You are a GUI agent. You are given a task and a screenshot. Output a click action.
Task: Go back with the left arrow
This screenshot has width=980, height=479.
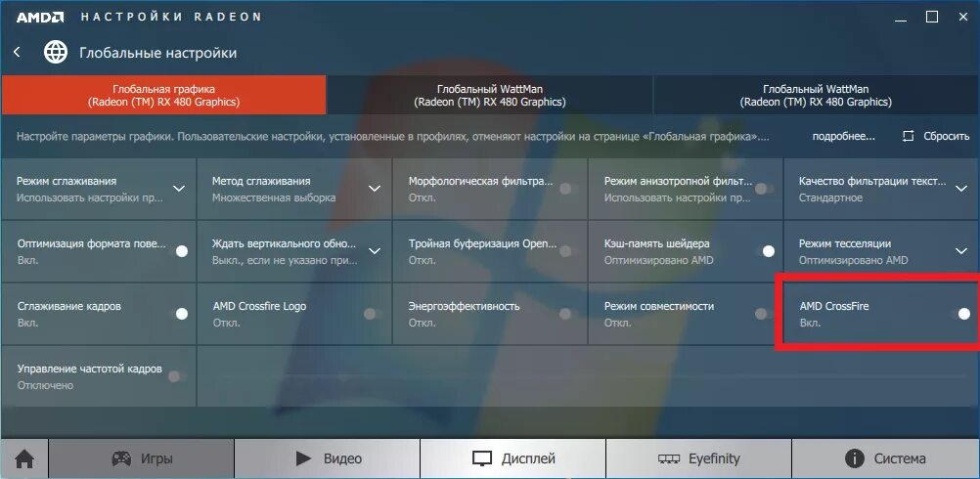[17, 53]
